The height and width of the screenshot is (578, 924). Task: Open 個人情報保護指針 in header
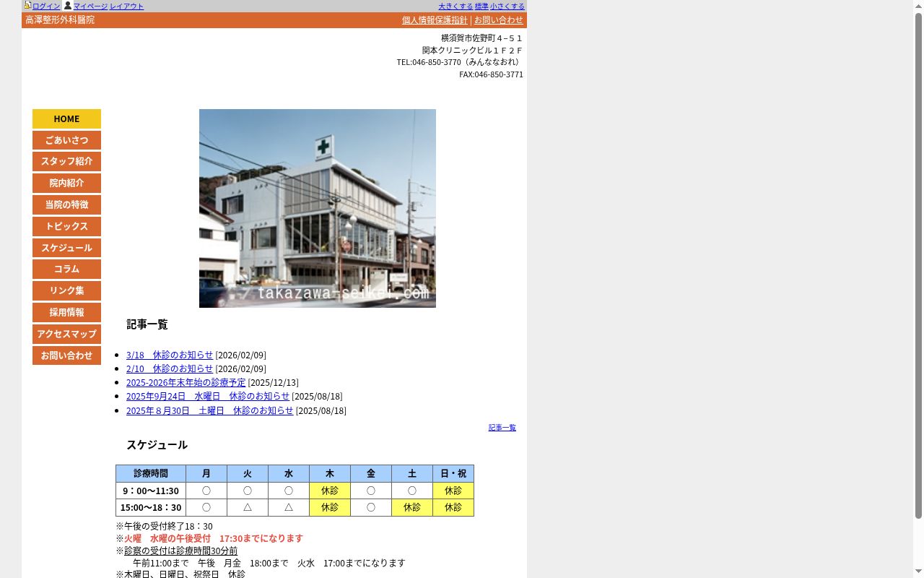435,20
